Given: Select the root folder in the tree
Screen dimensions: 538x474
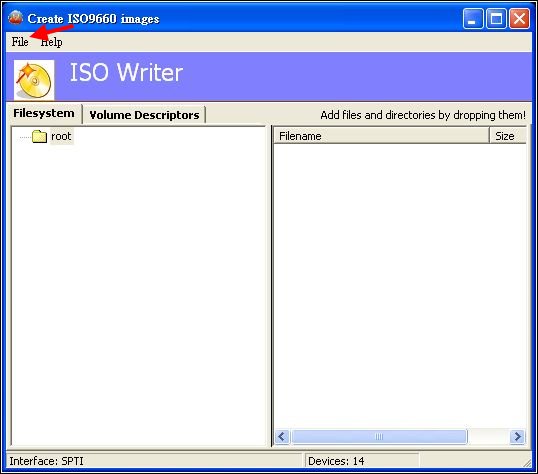Looking at the screenshot, I should click(x=61, y=136).
